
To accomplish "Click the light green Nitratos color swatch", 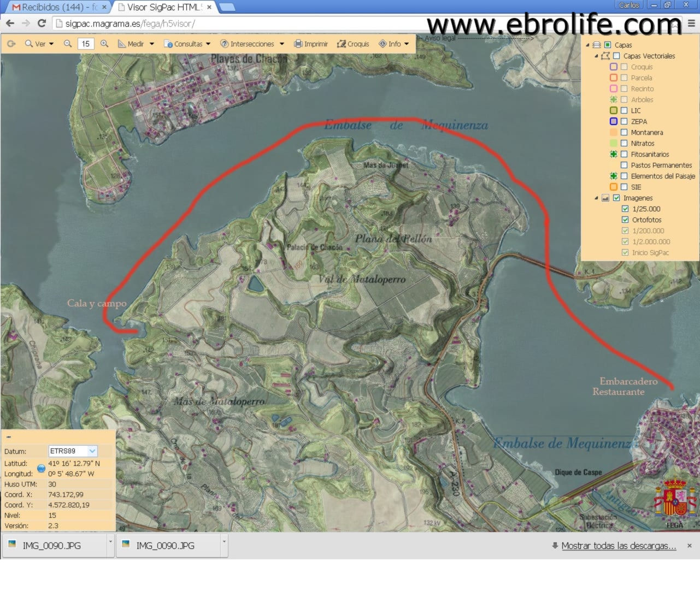I will coord(614,143).
